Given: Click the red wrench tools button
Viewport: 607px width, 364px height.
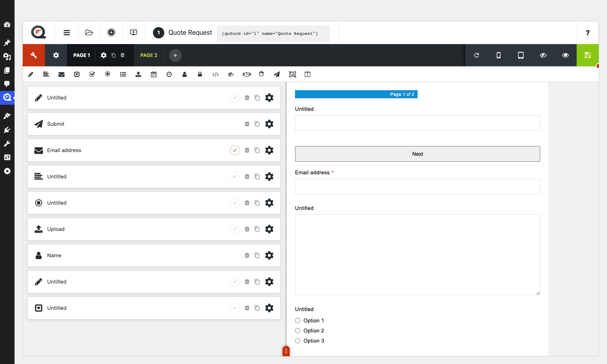Looking at the screenshot, I should tap(34, 55).
